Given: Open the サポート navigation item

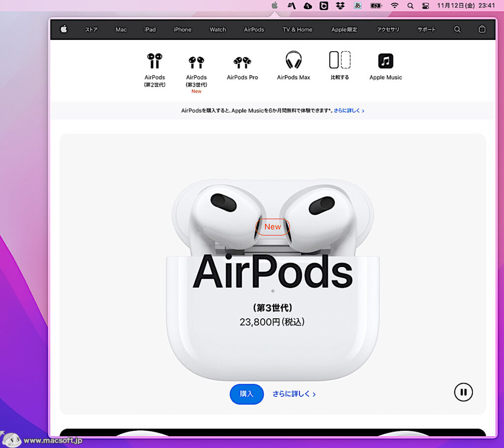Looking at the screenshot, I should coord(427,30).
